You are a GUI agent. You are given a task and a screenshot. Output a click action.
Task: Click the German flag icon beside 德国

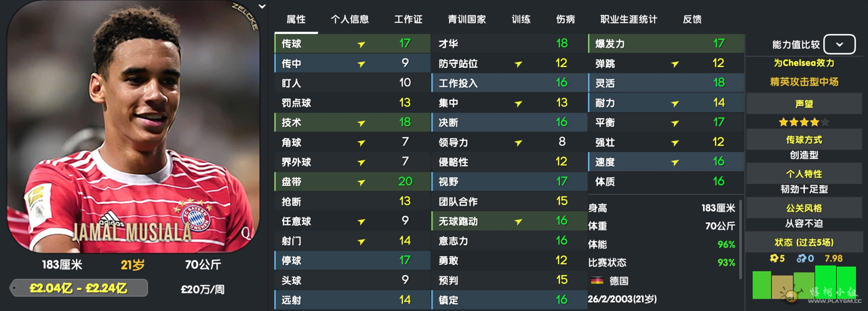coord(597,280)
